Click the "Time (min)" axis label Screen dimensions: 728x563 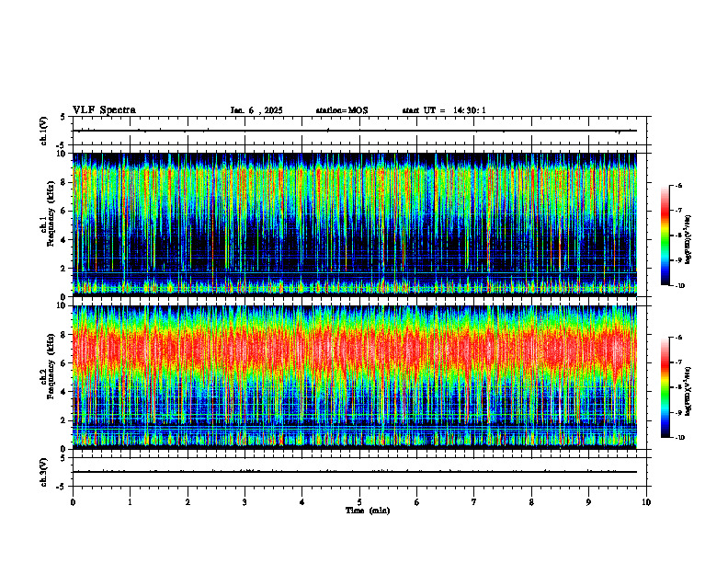[368, 511]
